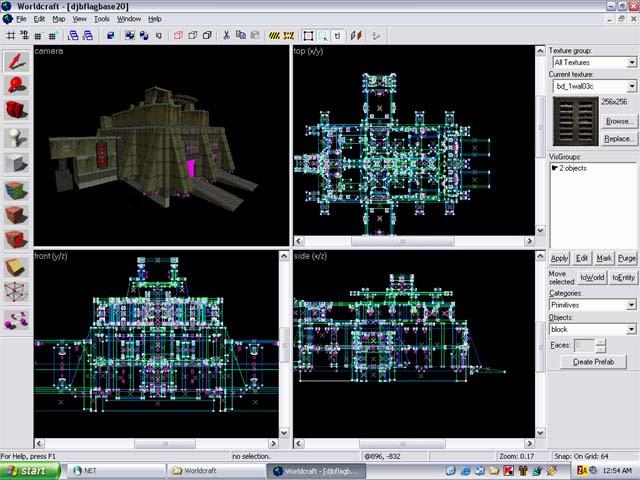Click the Faces spinner arrows

[x=600, y=345]
